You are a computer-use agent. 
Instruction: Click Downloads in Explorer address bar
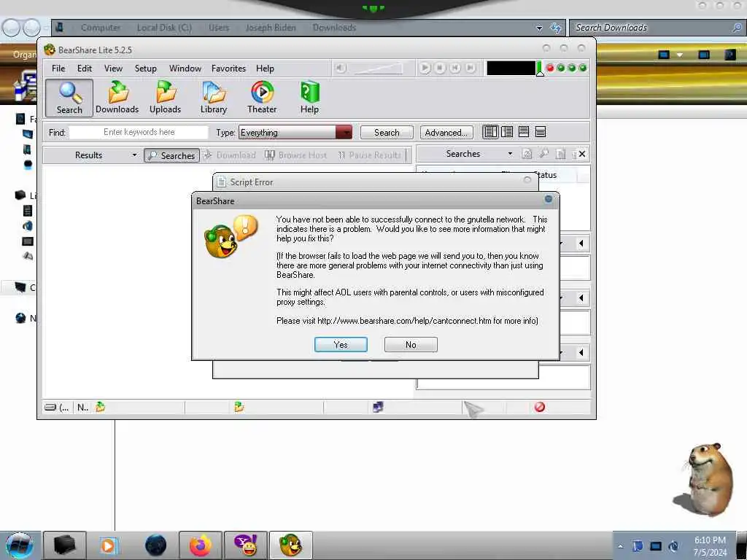pos(334,28)
